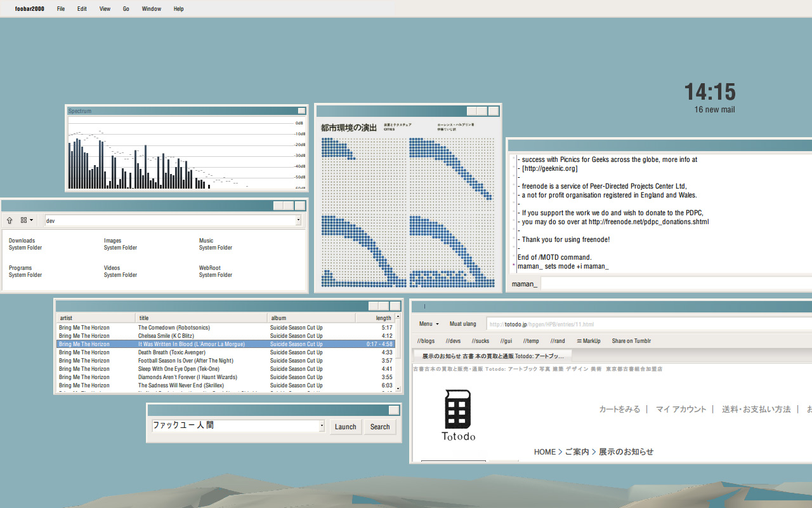The image size is (812, 508).
Task: Open the //gui bookmark
Action: 506,341
